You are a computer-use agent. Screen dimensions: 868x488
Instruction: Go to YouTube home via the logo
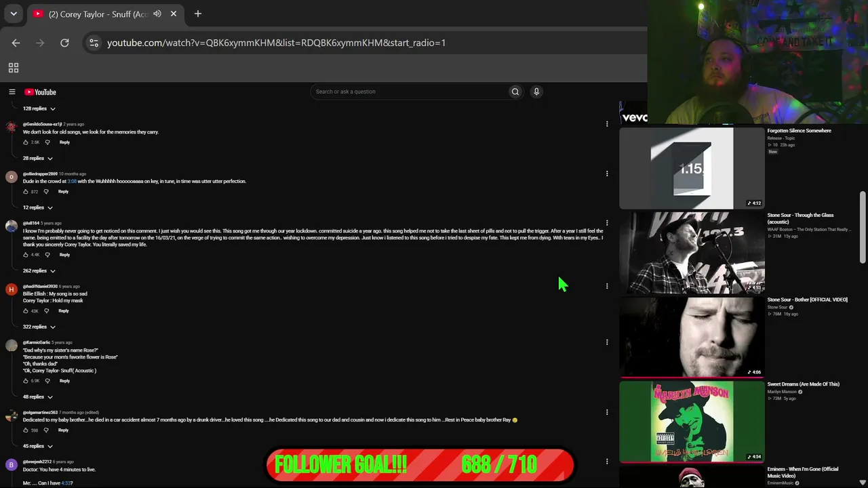click(x=40, y=92)
